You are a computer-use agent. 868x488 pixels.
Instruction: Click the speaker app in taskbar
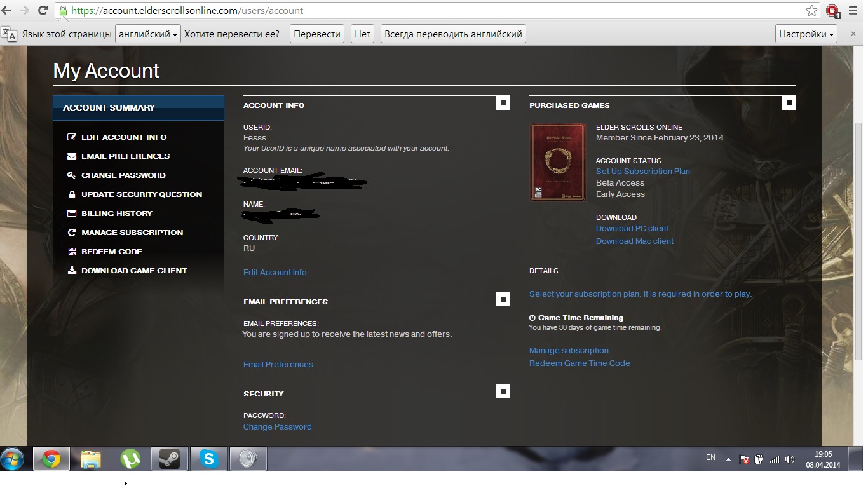248,459
